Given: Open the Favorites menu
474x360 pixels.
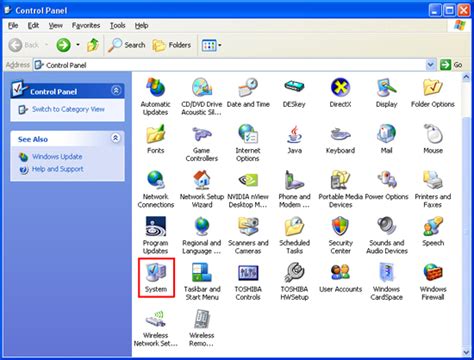Looking at the screenshot, I should tap(86, 25).
